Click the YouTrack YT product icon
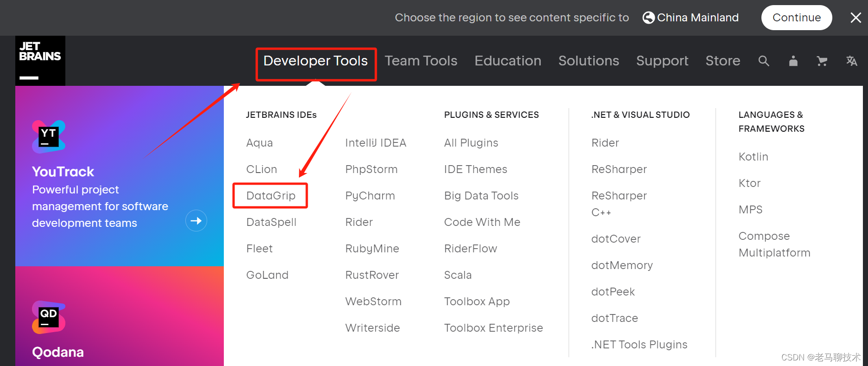This screenshot has height=366, width=868. click(x=49, y=137)
